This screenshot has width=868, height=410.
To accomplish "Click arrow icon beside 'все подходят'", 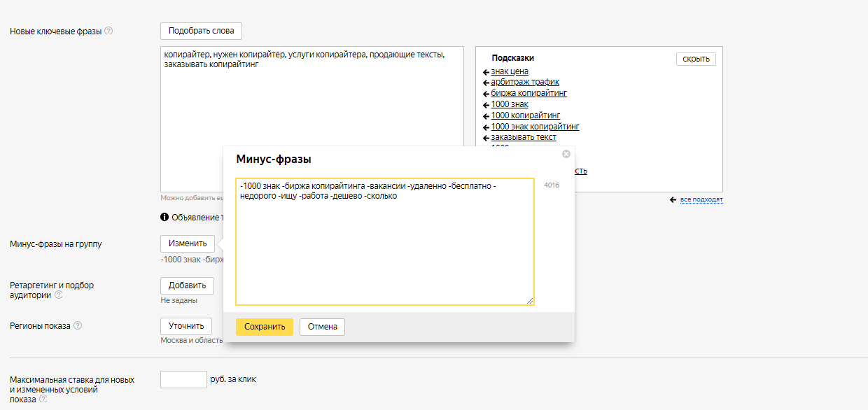I will tap(673, 200).
